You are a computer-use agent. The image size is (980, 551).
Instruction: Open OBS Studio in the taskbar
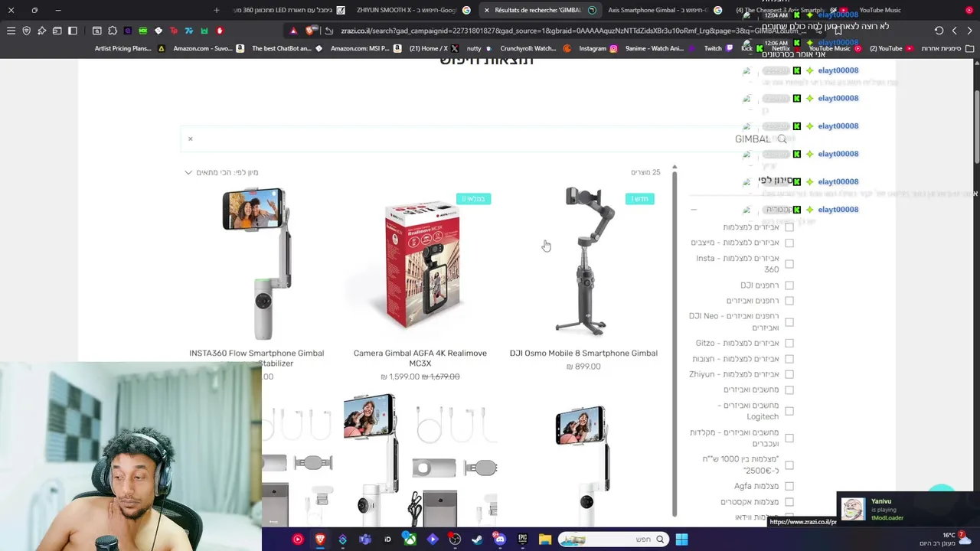coord(455,540)
